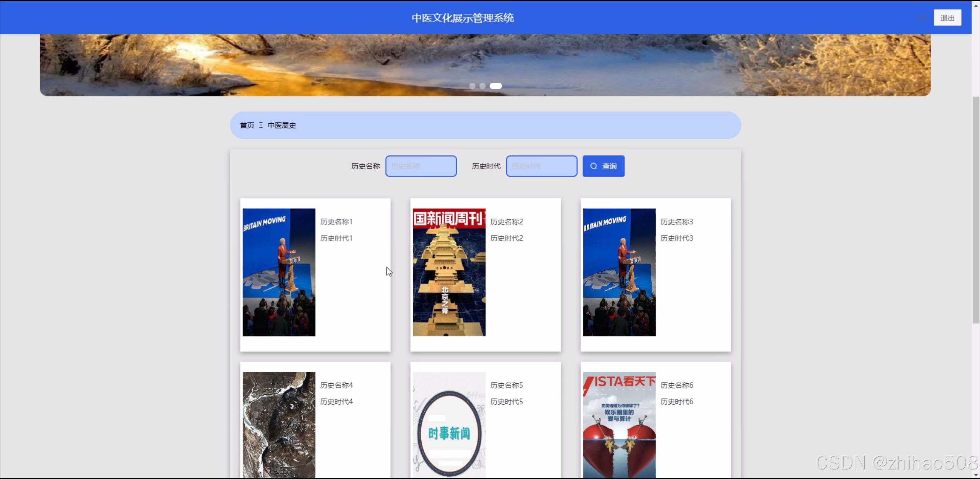Click the 历史名称5 title text
Screen dimensions: 980x479
(506, 385)
